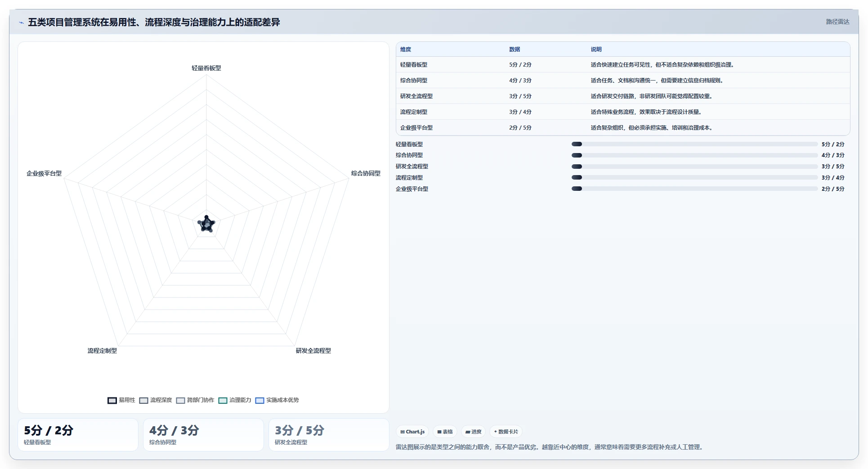868x469 pixels.
Task: Click the footnote text about 雷达图
Action: (x=550, y=447)
